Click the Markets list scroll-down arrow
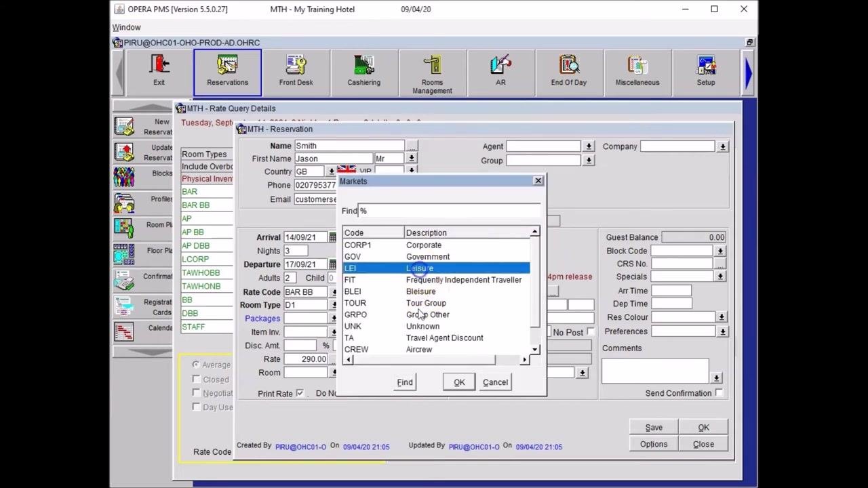 click(x=535, y=349)
